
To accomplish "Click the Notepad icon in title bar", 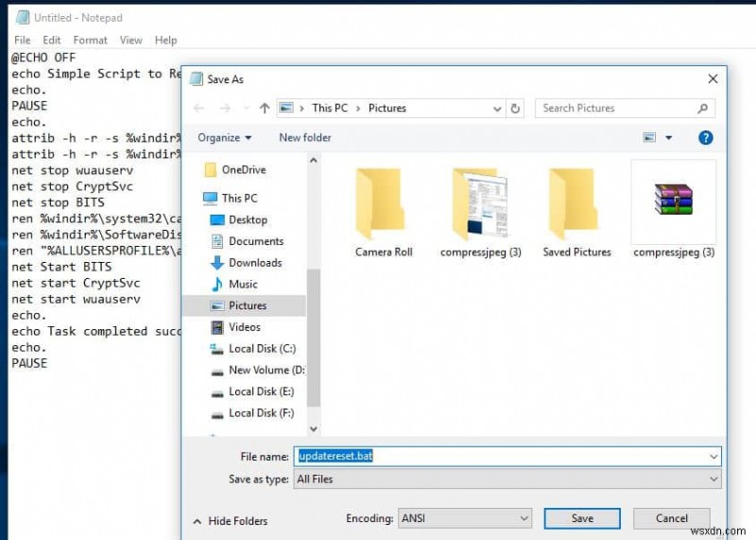I will pyautogui.click(x=22, y=18).
